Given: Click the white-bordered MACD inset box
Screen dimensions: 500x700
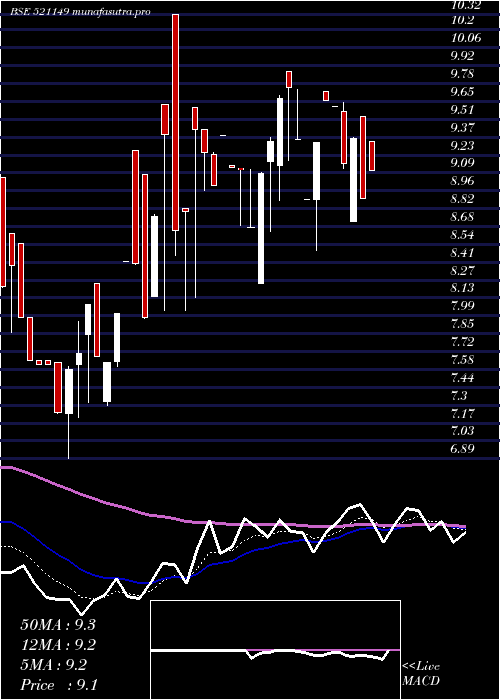Looking at the screenshot, I should pos(275,650).
